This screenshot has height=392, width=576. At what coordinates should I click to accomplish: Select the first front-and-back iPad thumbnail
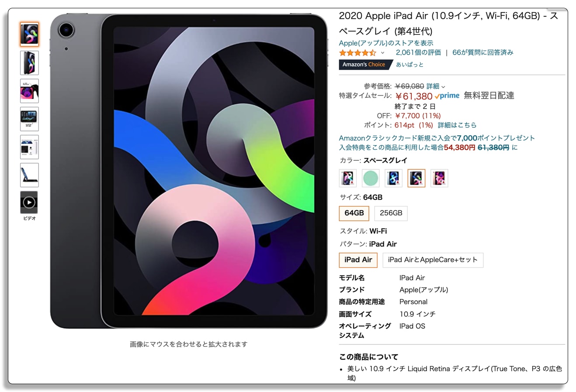[x=29, y=34]
